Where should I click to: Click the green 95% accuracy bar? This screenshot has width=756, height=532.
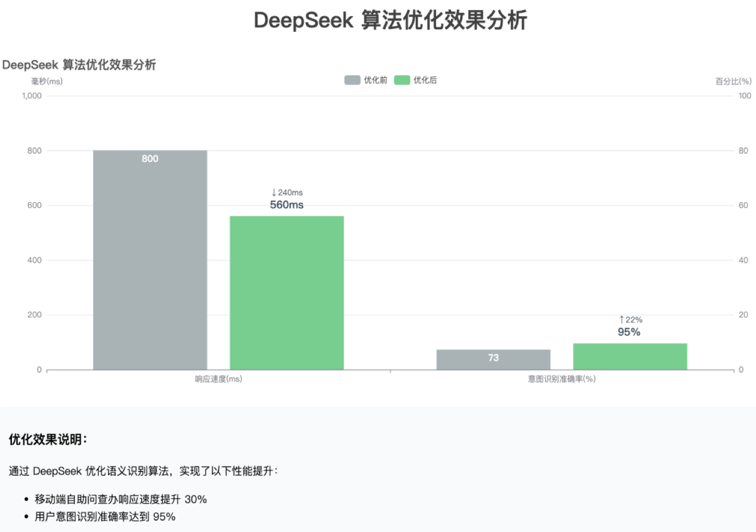(629, 356)
